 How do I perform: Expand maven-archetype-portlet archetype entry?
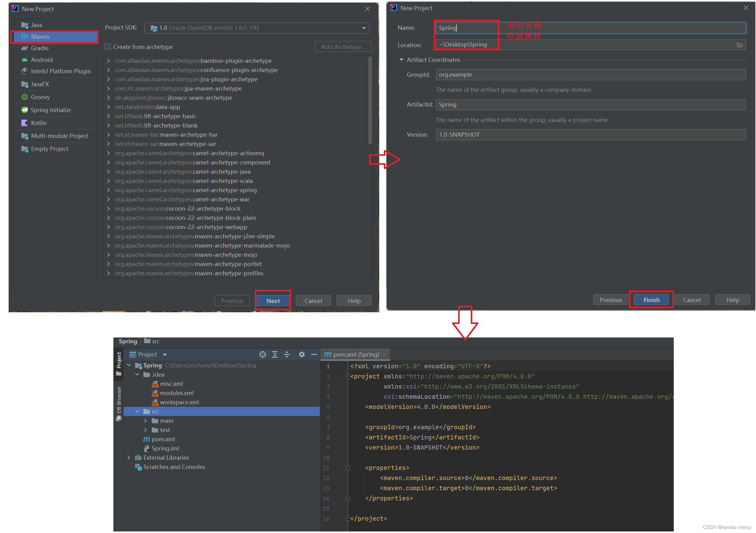(108, 264)
